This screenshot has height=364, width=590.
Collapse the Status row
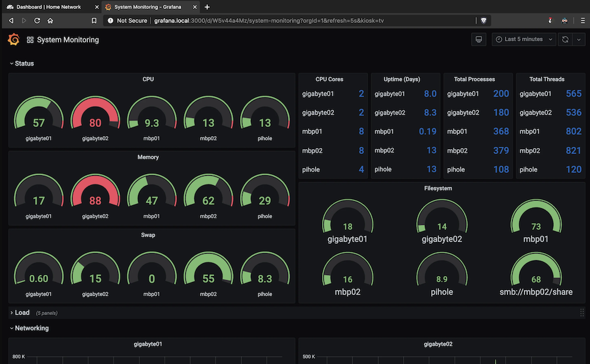pyautogui.click(x=21, y=63)
